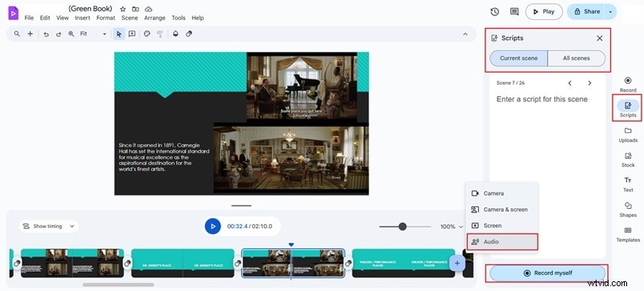Redo the last action
The height and width of the screenshot is (291, 644).
[58, 34]
